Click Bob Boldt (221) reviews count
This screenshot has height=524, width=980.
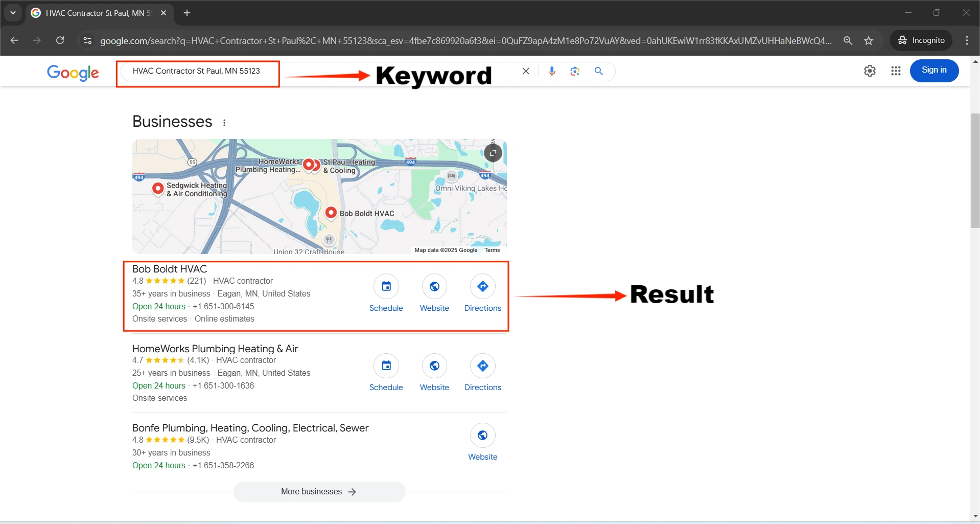tap(197, 281)
